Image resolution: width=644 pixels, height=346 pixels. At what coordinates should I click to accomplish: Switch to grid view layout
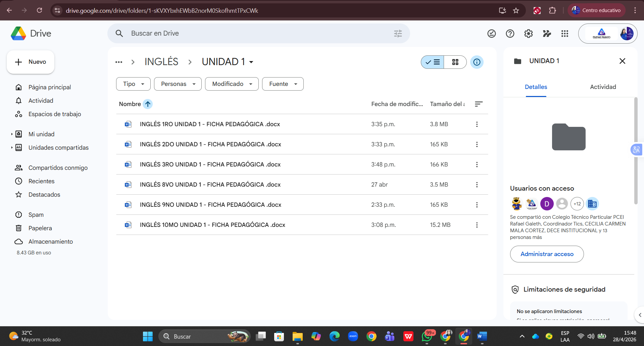click(455, 62)
